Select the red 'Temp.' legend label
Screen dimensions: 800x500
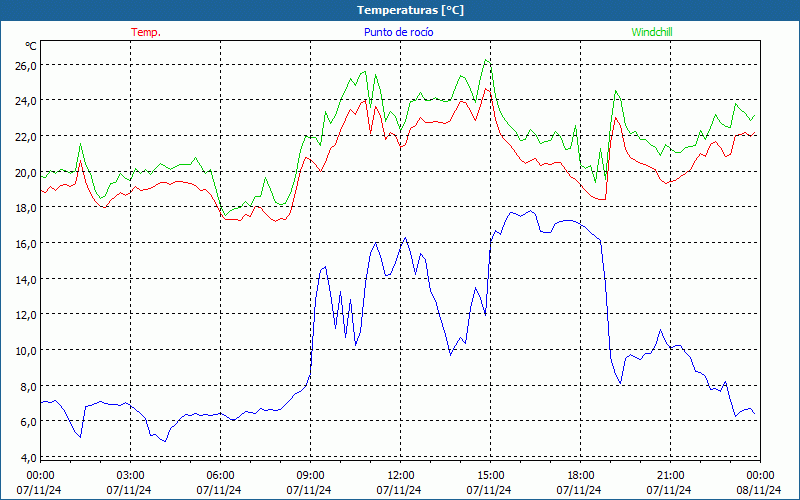pyautogui.click(x=146, y=32)
